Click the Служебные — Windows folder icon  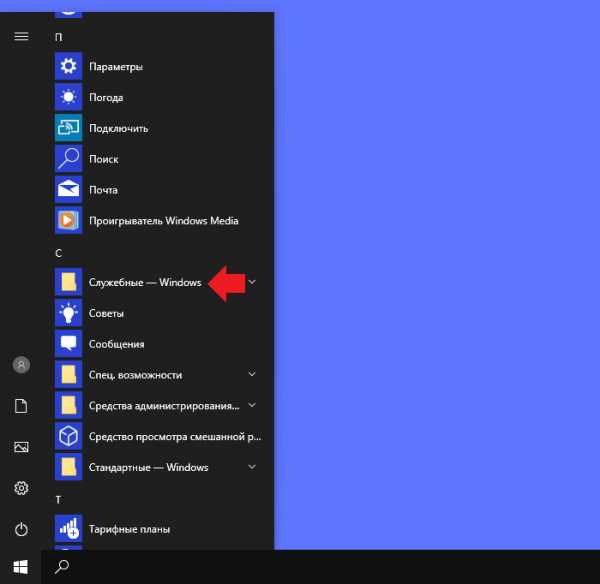(68, 282)
